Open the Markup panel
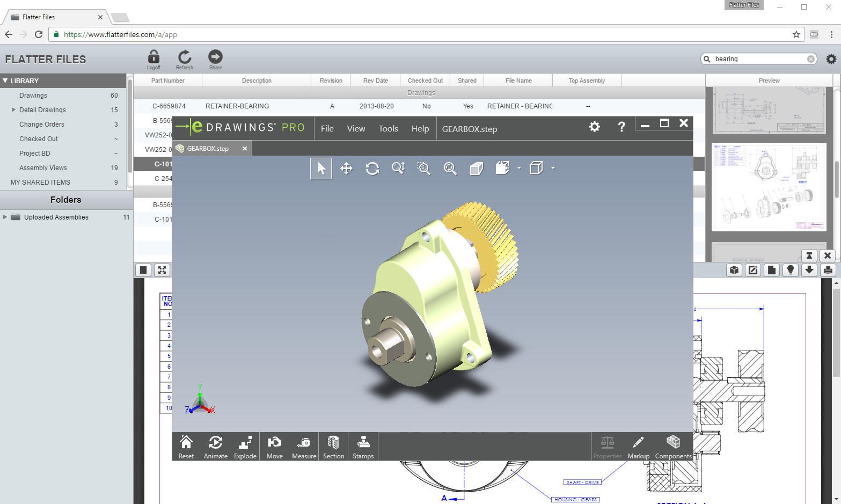This screenshot has height=504, width=841. 639,447
